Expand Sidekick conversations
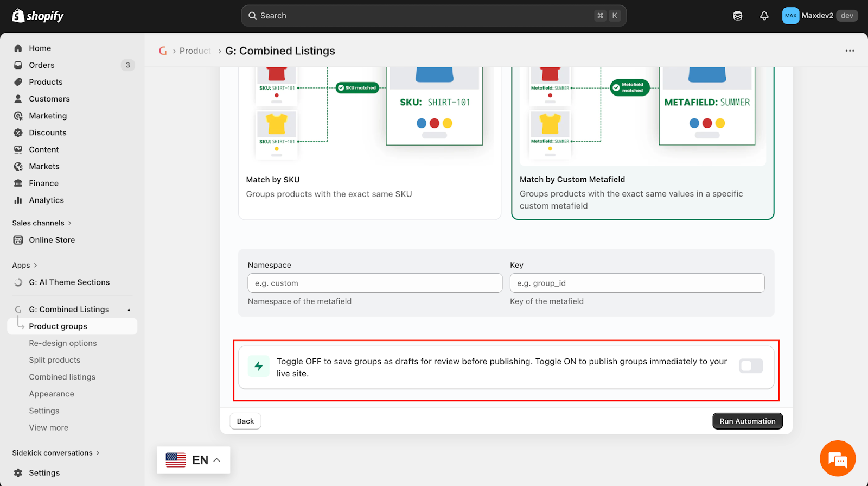Image resolution: width=868 pixels, height=486 pixels. pyautogui.click(x=56, y=453)
